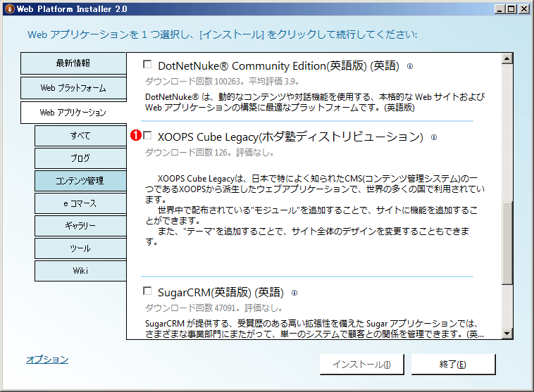The height and width of the screenshot is (392, 534).
Task: Switch to the Web プラットフォーム tab
Action: point(73,88)
